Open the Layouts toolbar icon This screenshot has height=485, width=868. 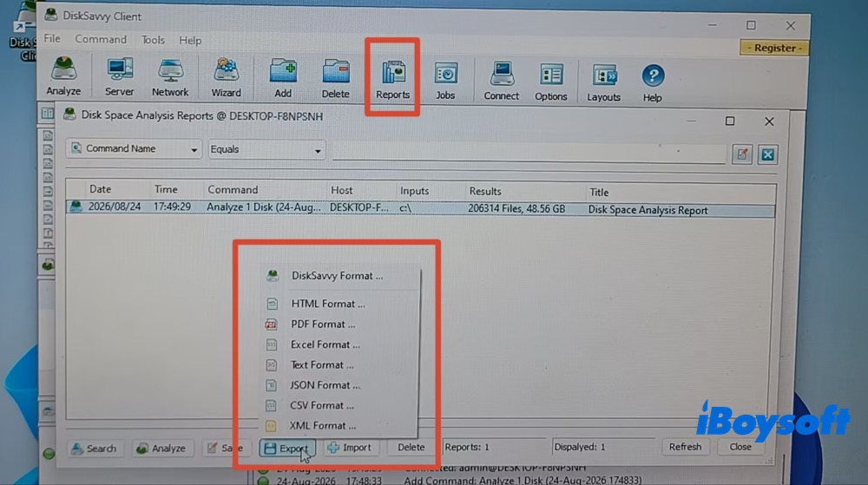tap(603, 82)
